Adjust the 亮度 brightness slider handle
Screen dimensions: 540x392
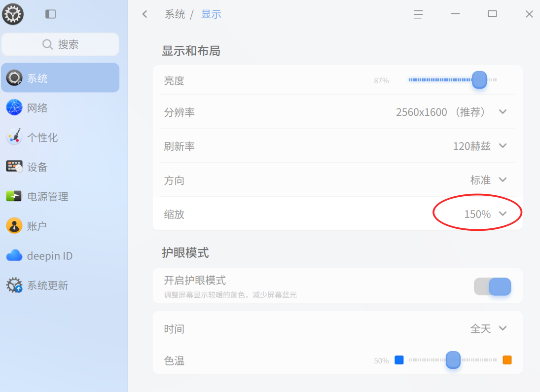click(478, 79)
